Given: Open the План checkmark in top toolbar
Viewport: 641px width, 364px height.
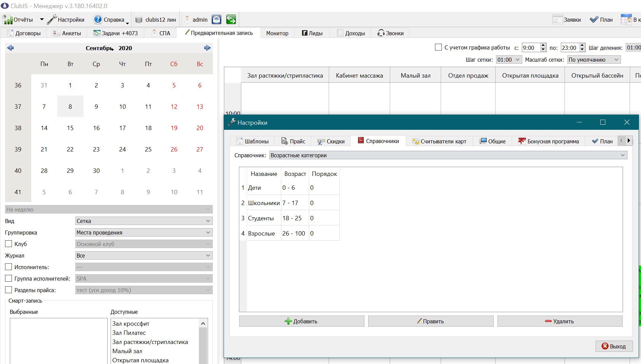Looking at the screenshot, I should pyautogui.click(x=594, y=20).
